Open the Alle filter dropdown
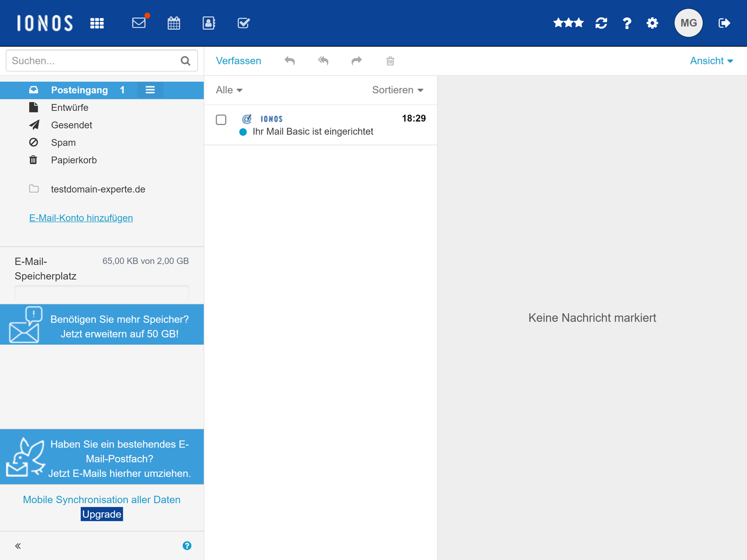This screenshot has height=560, width=747. coord(228,90)
